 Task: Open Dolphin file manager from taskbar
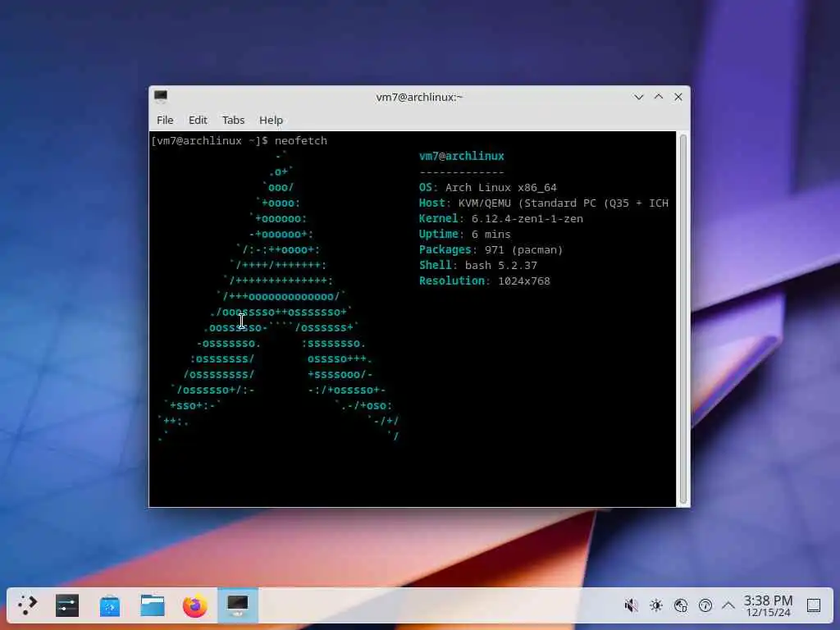pyautogui.click(x=153, y=605)
